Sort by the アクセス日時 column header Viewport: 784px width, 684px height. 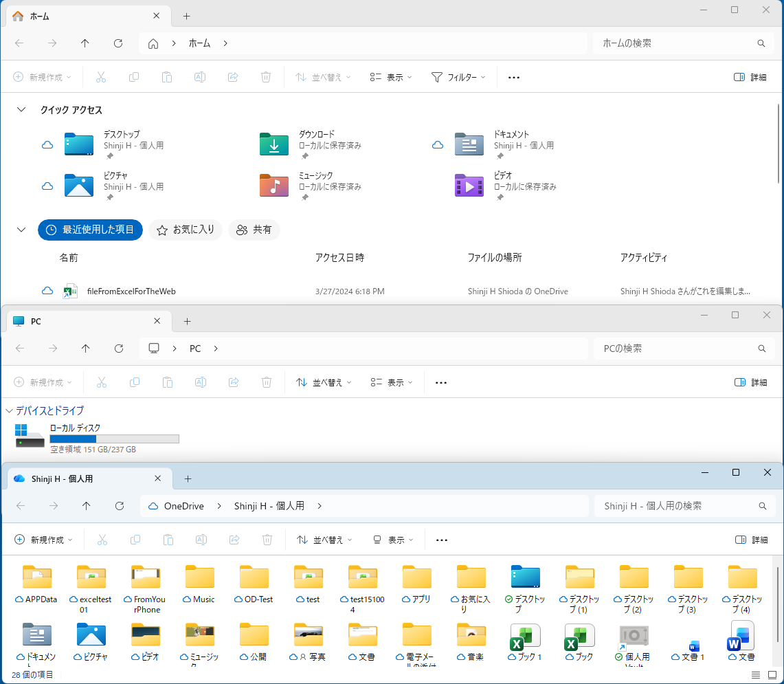tap(339, 258)
